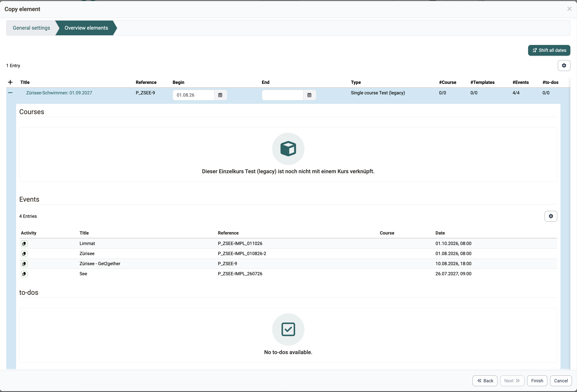Focus the Begin date field showing 01.08.26
The width and height of the screenshot is (577, 392).
coord(193,95)
